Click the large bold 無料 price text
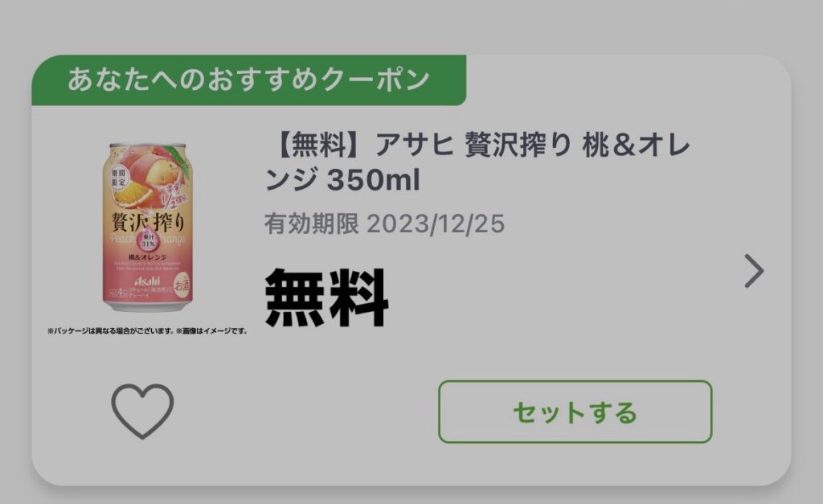Image resolution: width=823 pixels, height=504 pixels. click(326, 297)
